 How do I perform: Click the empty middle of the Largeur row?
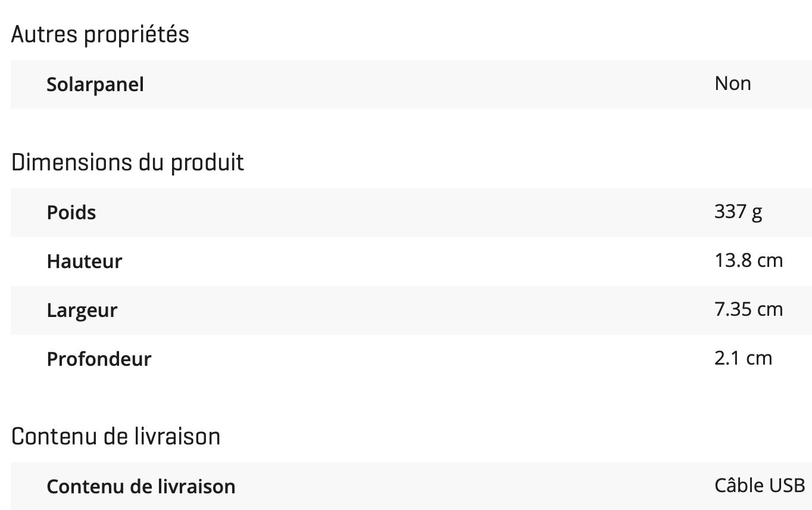click(417, 310)
